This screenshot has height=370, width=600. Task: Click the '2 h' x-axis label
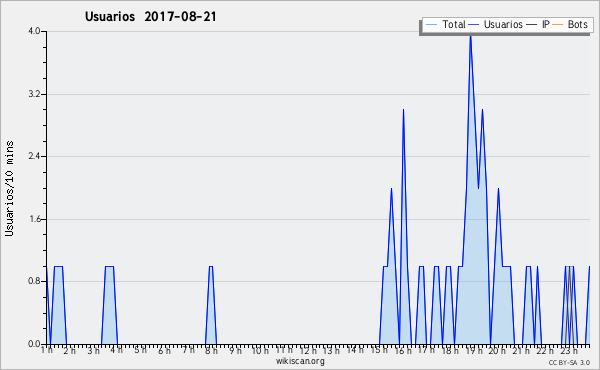69,350
